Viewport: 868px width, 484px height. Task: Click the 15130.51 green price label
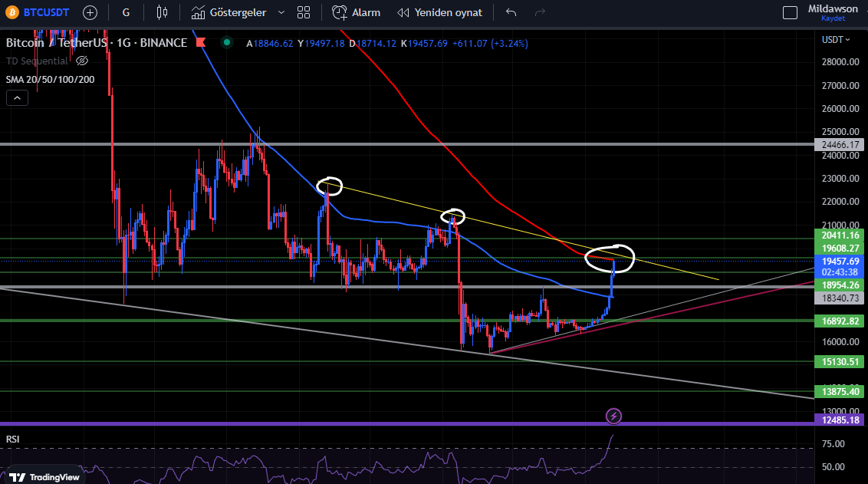(x=840, y=362)
